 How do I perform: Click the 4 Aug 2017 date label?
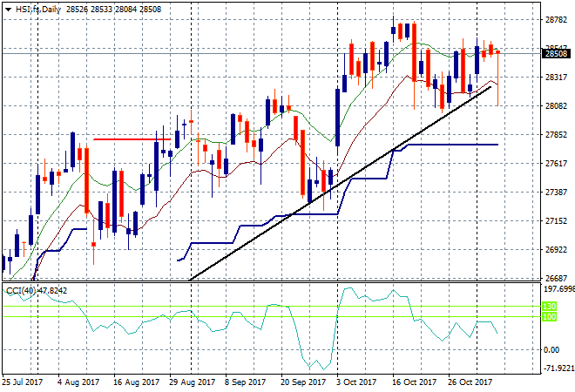(x=78, y=382)
